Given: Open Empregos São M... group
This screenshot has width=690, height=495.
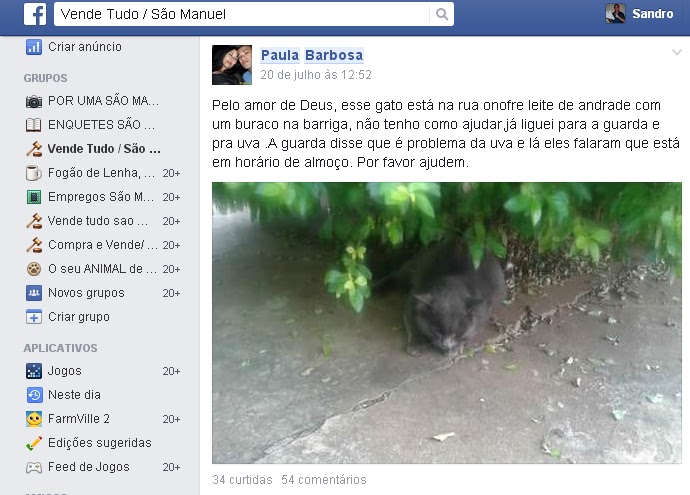Looking at the screenshot, I should click(103, 197).
